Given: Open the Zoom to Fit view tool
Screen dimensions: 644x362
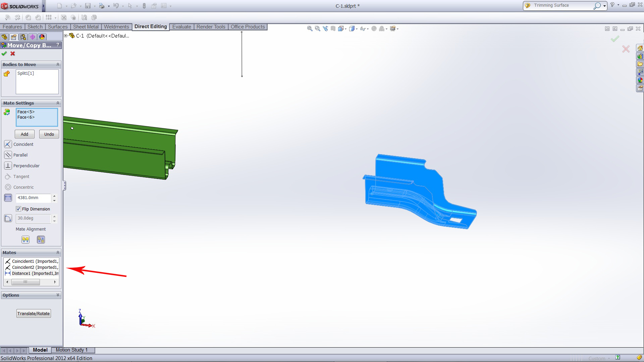Looking at the screenshot, I should (310, 29).
